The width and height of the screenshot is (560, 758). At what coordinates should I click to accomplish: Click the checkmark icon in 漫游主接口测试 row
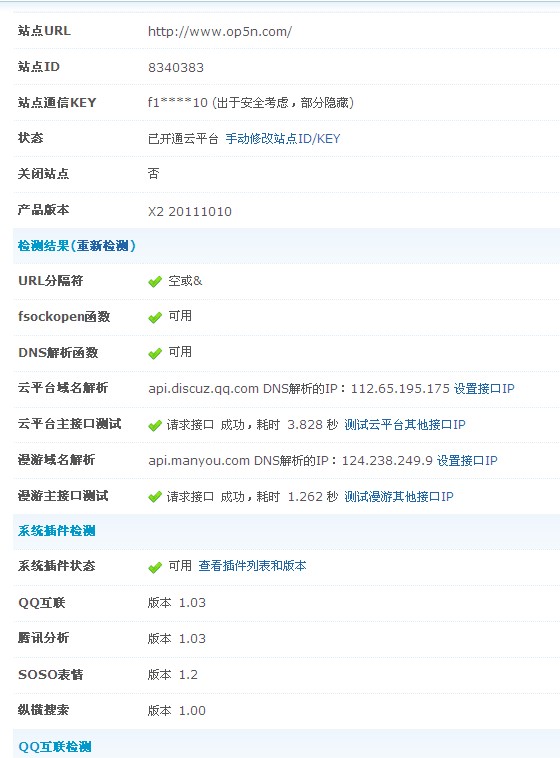tap(155, 496)
